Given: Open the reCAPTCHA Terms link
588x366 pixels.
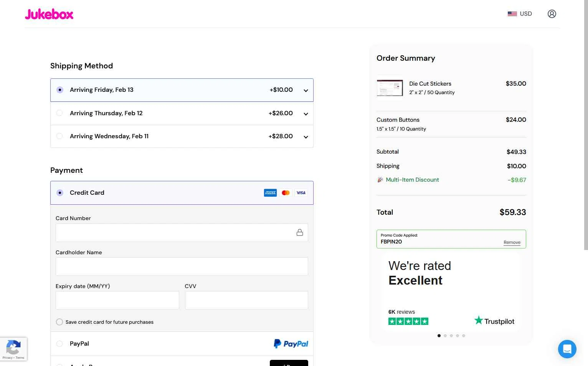Looking at the screenshot, I should 20,358.
